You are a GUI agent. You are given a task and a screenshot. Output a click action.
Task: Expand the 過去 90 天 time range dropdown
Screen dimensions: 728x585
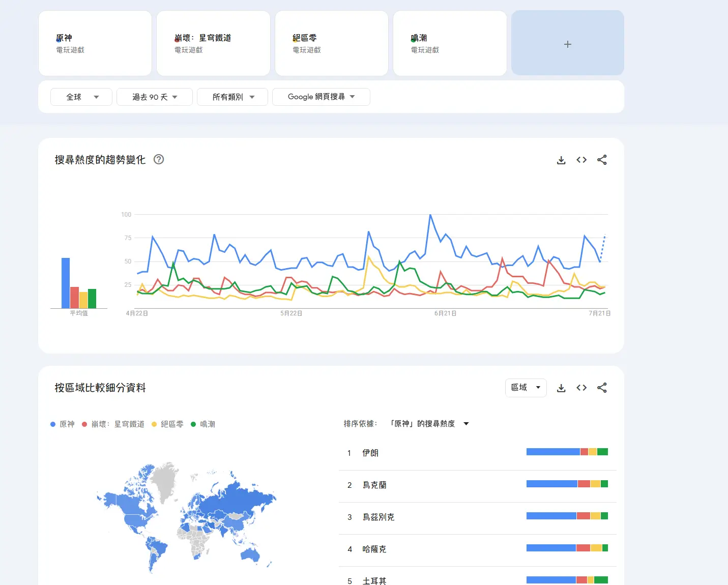[x=155, y=97]
